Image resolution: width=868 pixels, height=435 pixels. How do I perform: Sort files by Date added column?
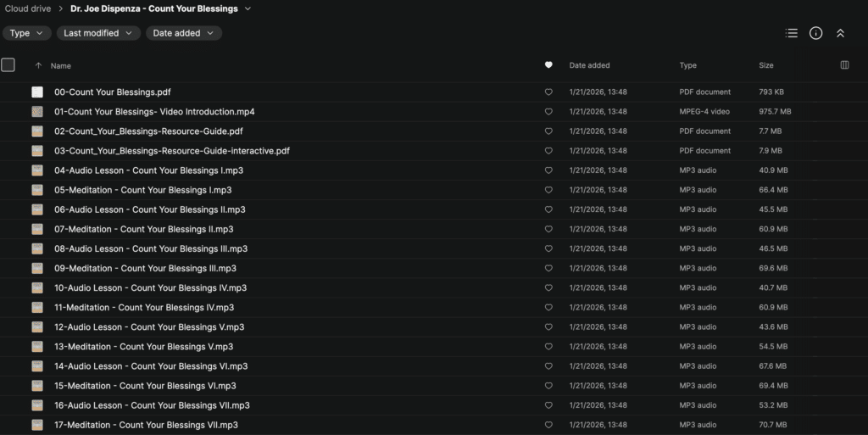589,65
